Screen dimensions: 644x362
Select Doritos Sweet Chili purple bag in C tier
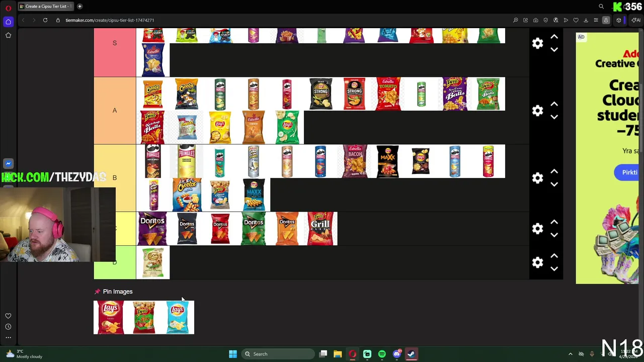click(153, 229)
